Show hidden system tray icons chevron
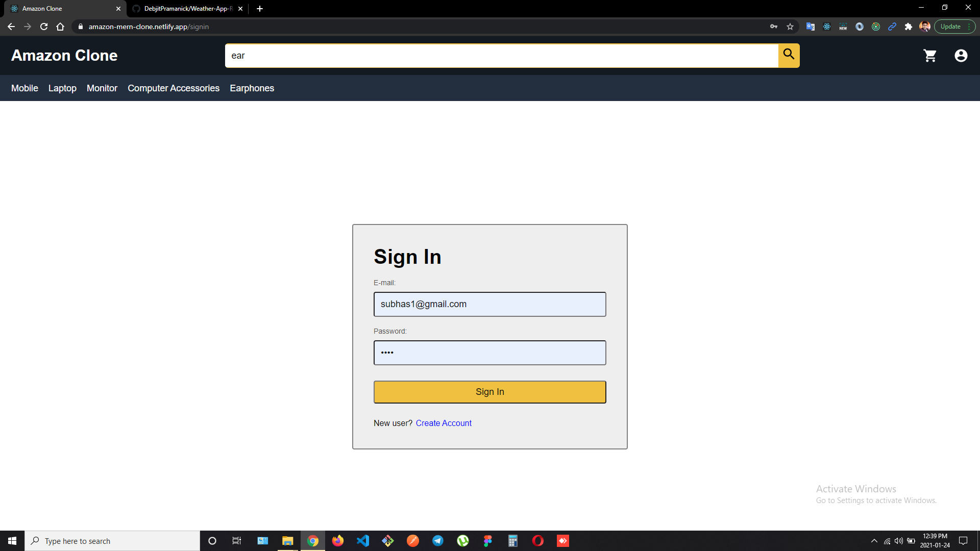The height and width of the screenshot is (551, 980). tap(874, 541)
